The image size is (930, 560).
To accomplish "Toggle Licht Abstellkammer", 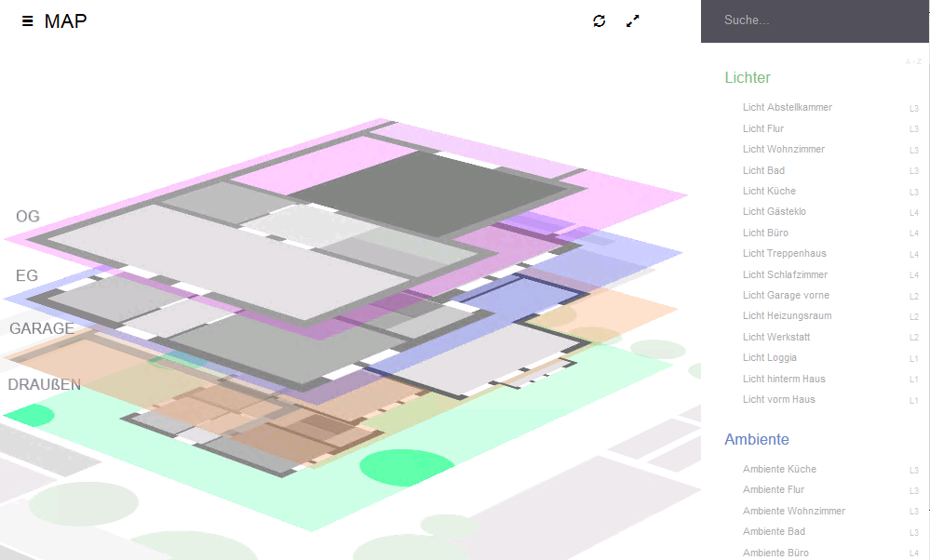I will (787, 107).
